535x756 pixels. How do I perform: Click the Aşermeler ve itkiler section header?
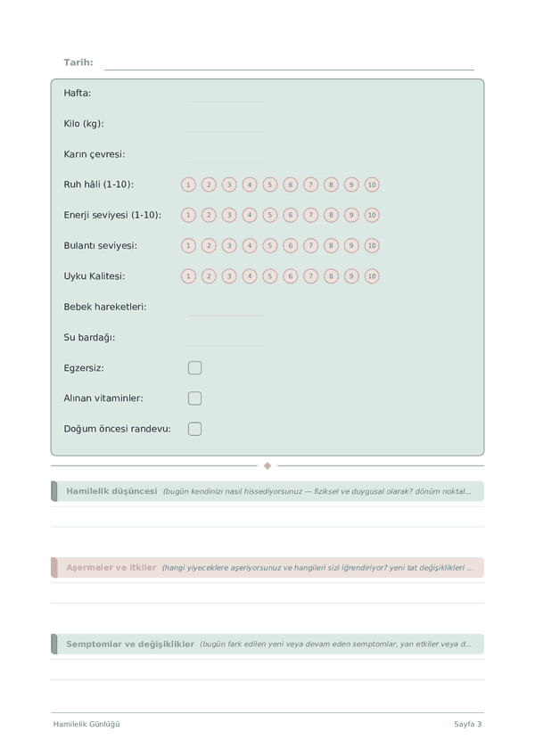click(267, 568)
